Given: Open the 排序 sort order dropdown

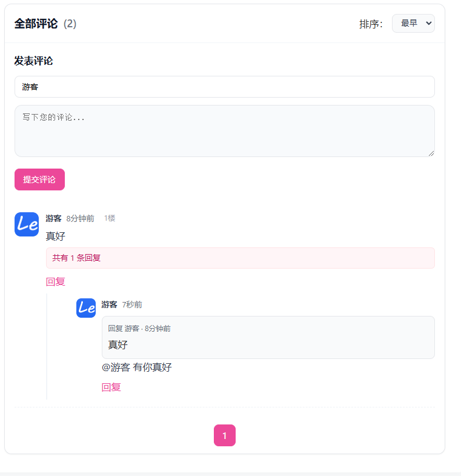Looking at the screenshot, I should pyautogui.click(x=413, y=24).
